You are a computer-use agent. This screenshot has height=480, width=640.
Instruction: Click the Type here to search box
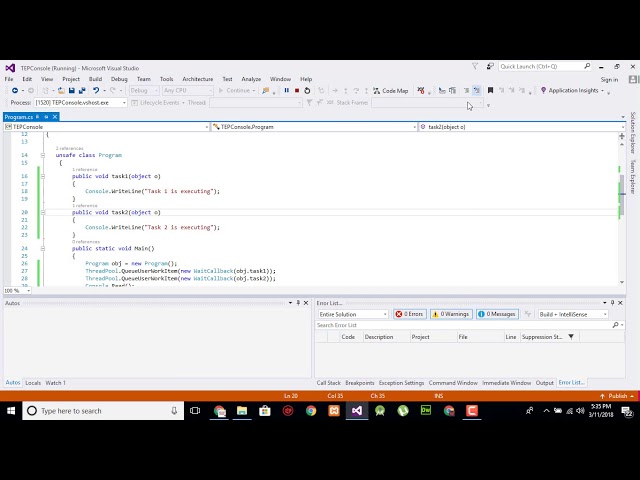pyautogui.click(x=103, y=411)
